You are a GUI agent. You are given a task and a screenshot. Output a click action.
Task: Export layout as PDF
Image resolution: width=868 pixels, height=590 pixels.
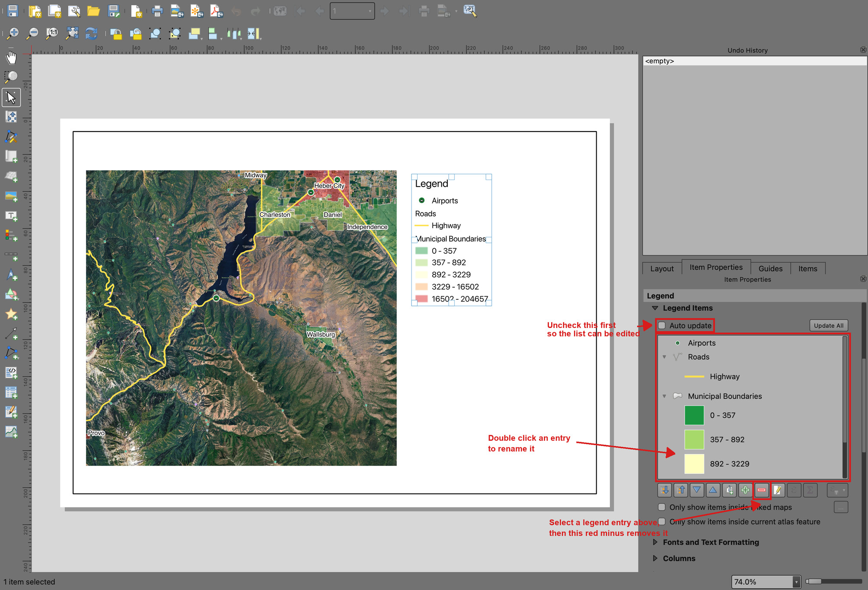coord(216,11)
